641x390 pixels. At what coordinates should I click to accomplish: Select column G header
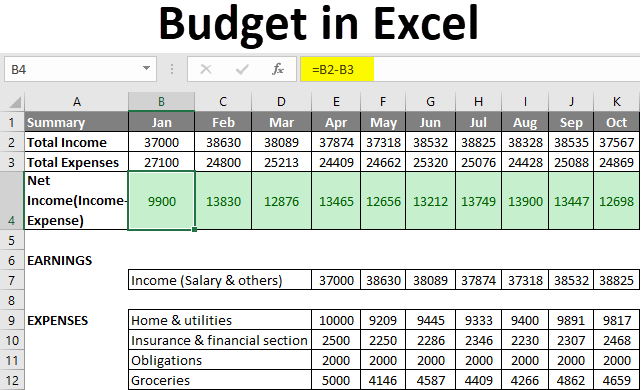[430, 101]
